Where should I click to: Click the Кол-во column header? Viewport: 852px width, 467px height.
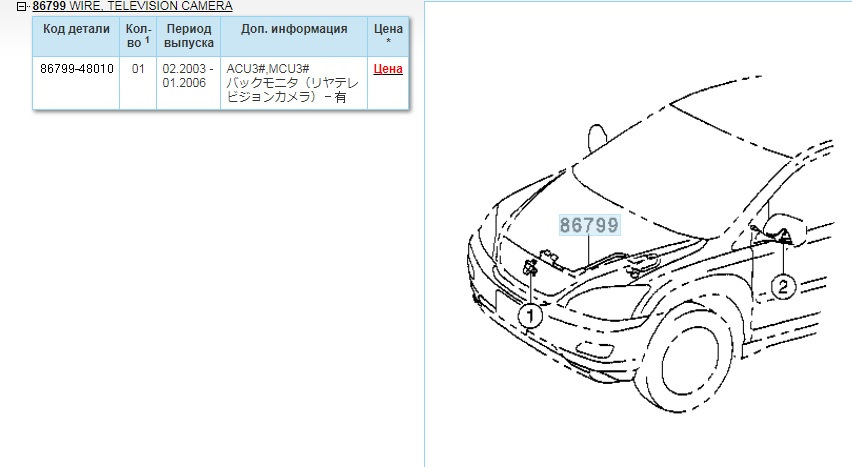pos(138,36)
